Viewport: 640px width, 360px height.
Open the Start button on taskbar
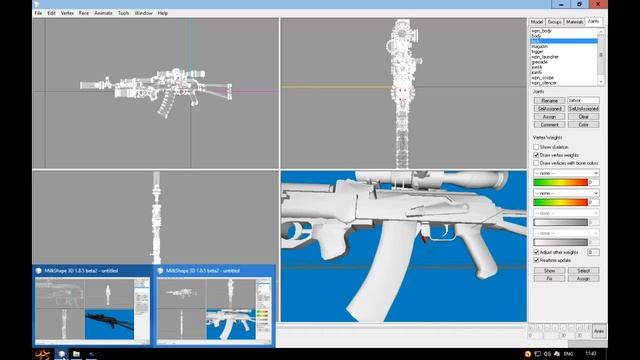pos(42,354)
